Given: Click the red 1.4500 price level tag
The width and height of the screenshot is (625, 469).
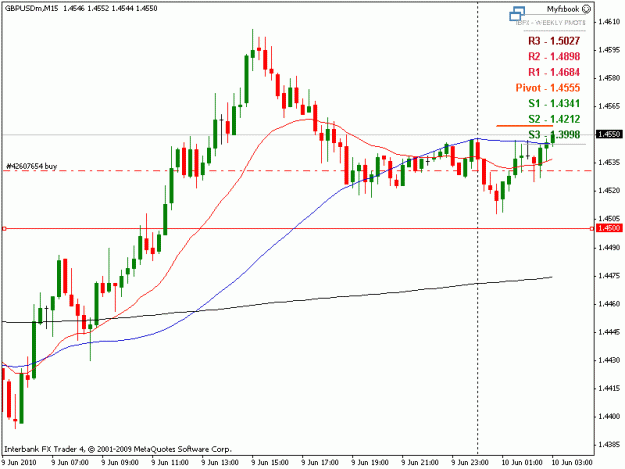Looking at the screenshot, I should [x=609, y=228].
